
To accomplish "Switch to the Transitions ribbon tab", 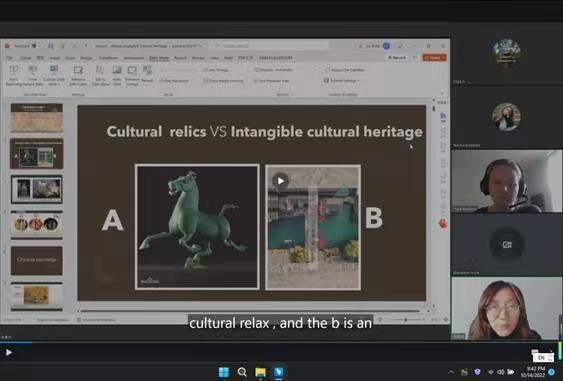I will [x=108, y=57].
